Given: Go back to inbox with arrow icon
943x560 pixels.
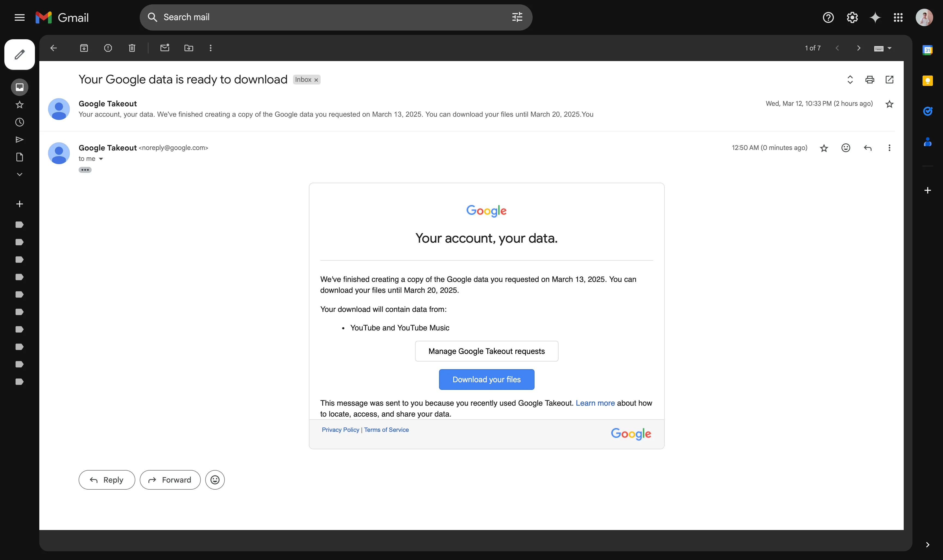Looking at the screenshot, I should pyautogui.click(x=54, y=48).
